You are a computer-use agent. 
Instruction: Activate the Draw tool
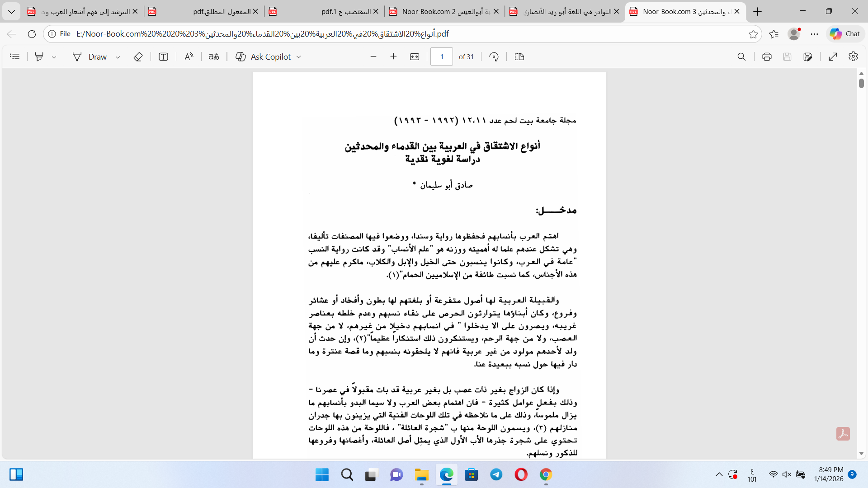pos(90,57)
